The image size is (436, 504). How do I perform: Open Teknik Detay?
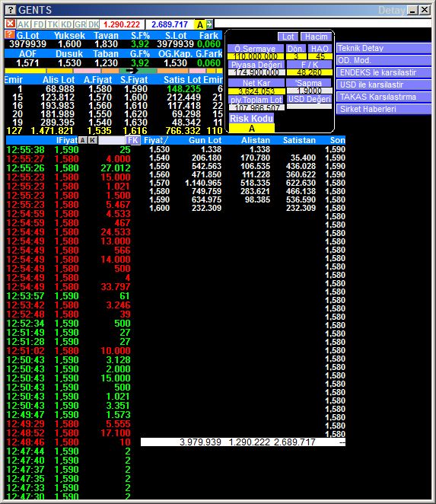coord(383,48)
